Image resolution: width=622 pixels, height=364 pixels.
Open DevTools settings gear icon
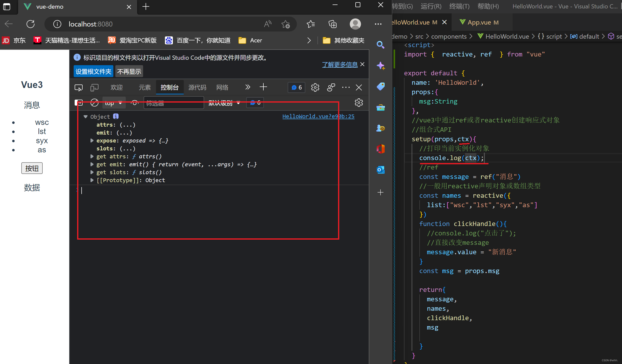click(x=315, y=87)
